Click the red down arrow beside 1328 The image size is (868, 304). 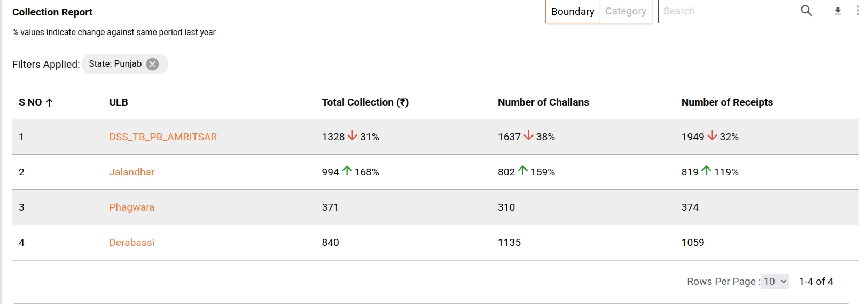tap(352, 136)
